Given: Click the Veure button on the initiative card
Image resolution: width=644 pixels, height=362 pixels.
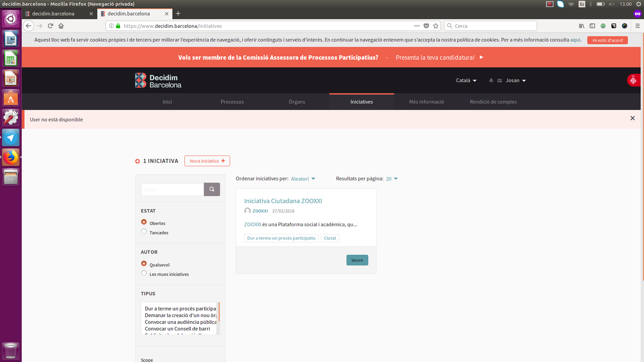Looking at the screenshot, I should [357, 260].
